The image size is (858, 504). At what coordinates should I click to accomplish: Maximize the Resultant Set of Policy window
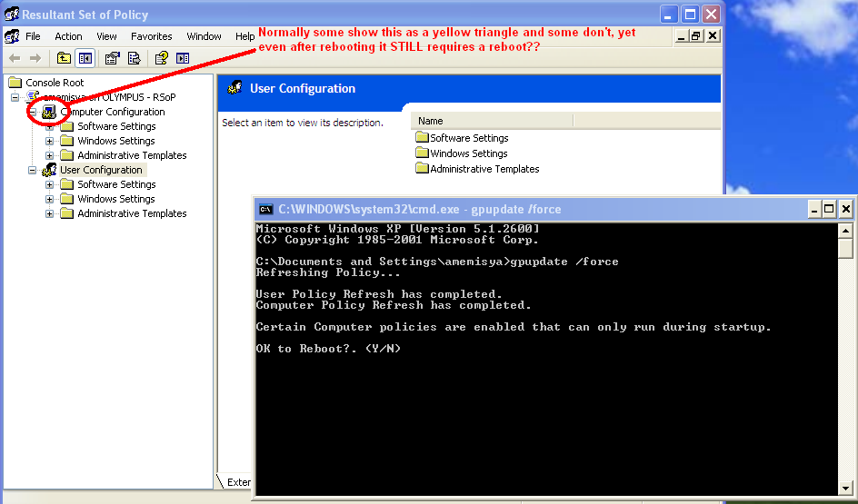690,15
